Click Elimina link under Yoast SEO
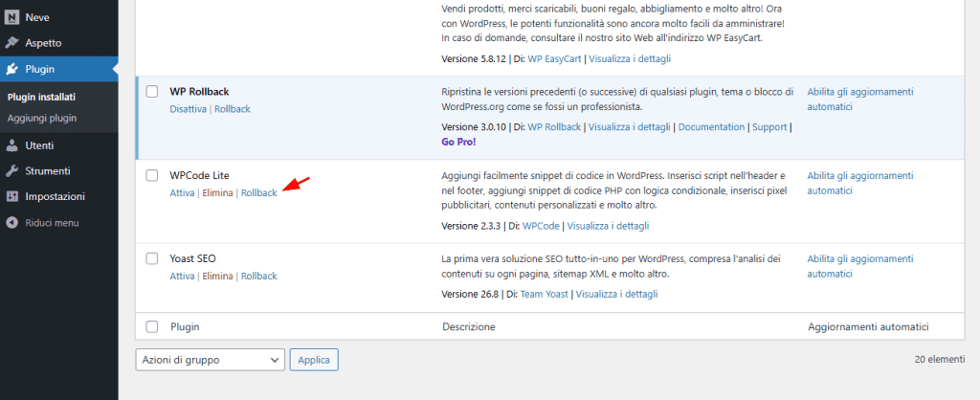980x400 pixels. 217,276
